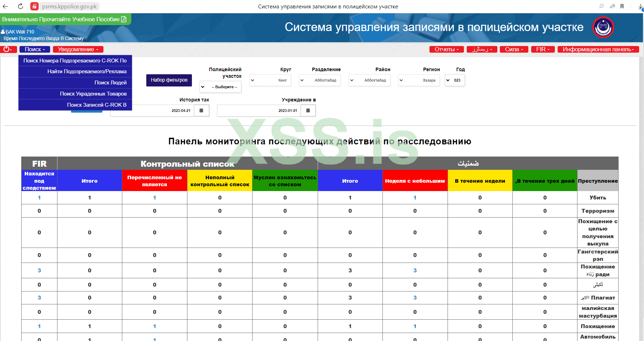Click the Перечисленный не является header
The height and width of the screenshot is (341, 644).
pyautogui.click(x=155, y=181)
